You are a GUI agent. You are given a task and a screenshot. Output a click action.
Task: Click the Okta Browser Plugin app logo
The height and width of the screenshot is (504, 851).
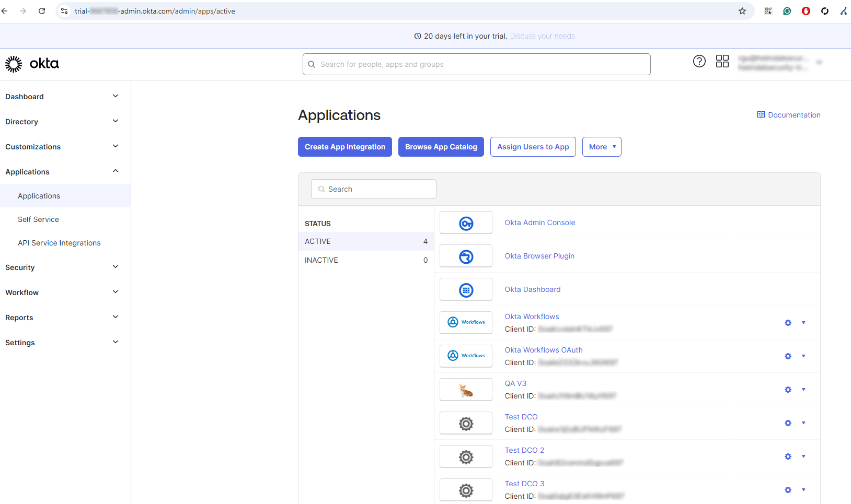(466, 256)
